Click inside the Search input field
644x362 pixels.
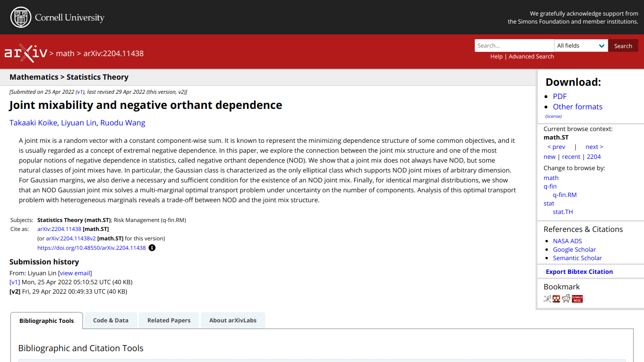514,45
